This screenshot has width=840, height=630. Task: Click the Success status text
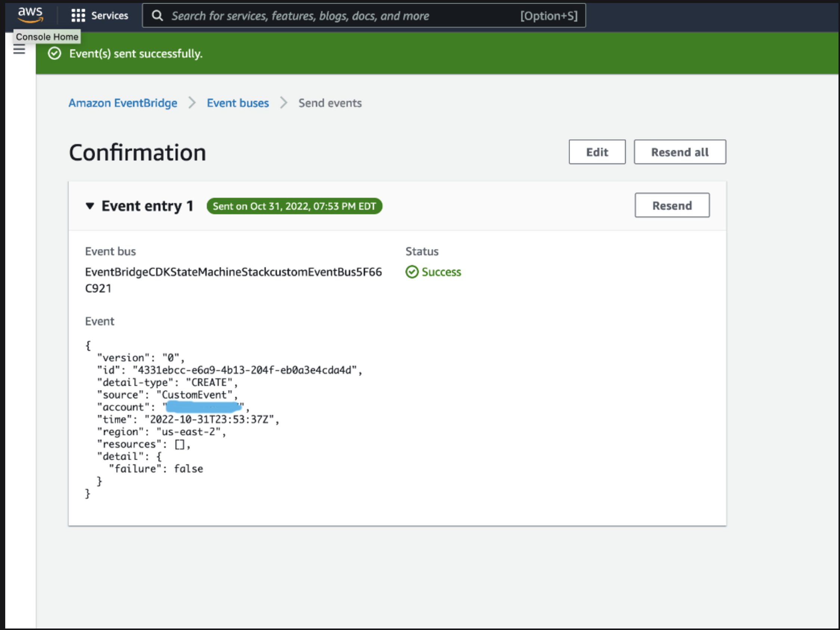441,272
